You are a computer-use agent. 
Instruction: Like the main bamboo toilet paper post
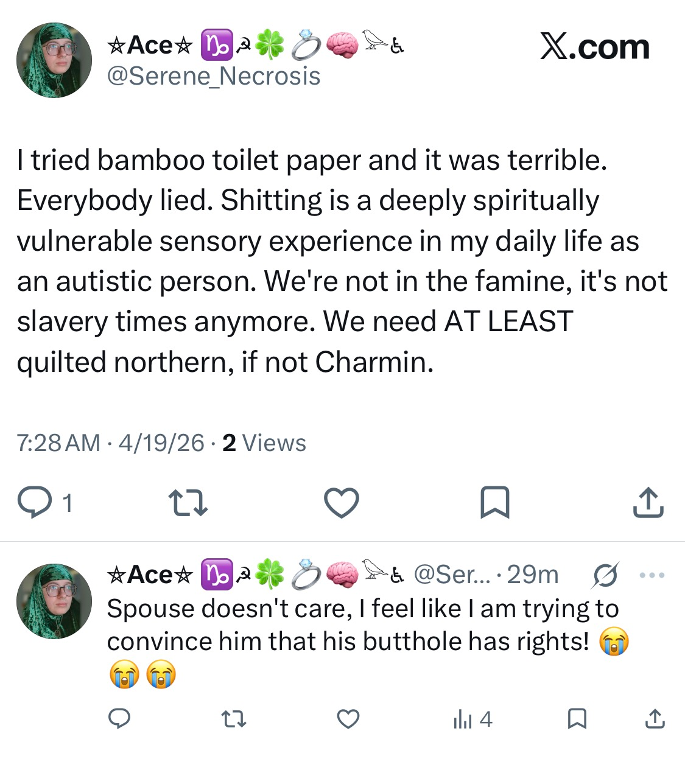point(341,503)
